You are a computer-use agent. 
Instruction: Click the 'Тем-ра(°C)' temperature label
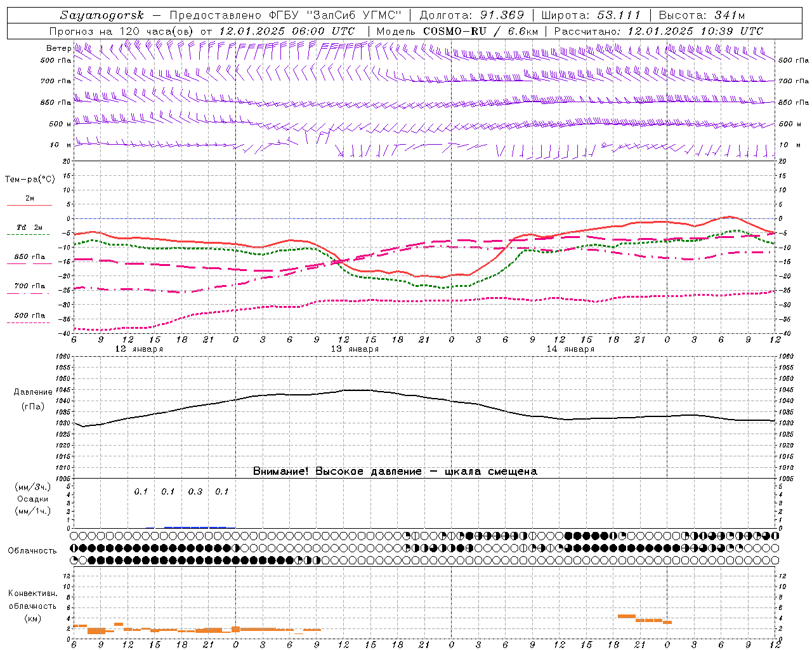pyautogui.click(x=30, y=180)
